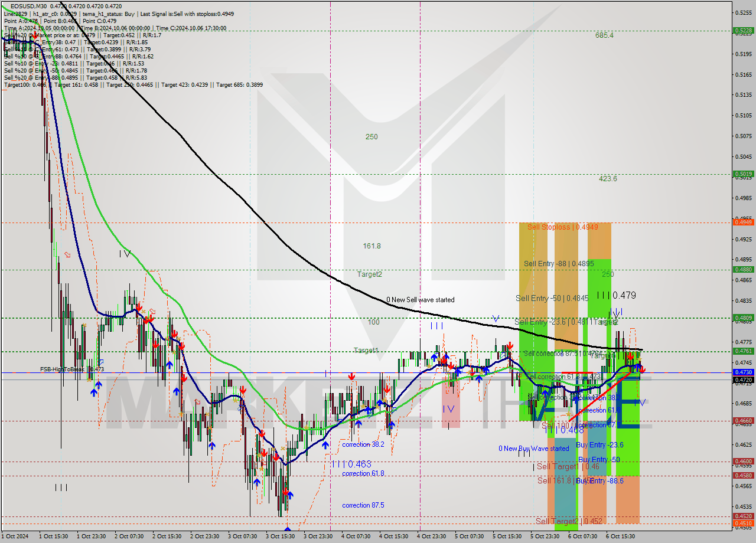Select the 'Sell Entry -88 | 0.4895' label

pos(559,264)
